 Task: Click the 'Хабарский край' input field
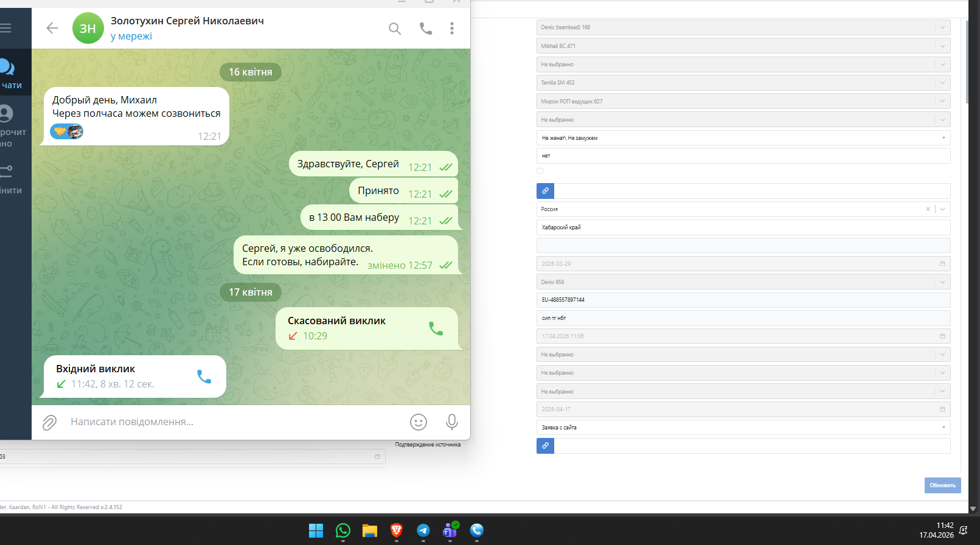(x=743, y=227)
